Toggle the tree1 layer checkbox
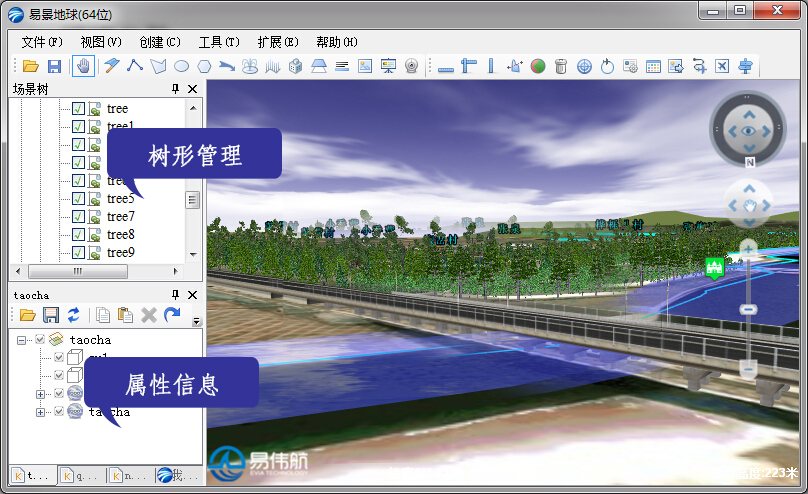 click(78, 127)
